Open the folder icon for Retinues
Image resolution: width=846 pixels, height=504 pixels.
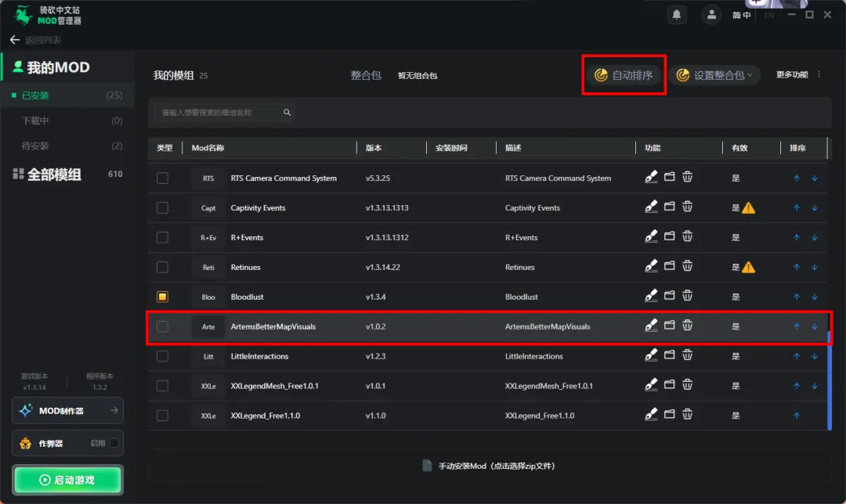pos(670,267)
